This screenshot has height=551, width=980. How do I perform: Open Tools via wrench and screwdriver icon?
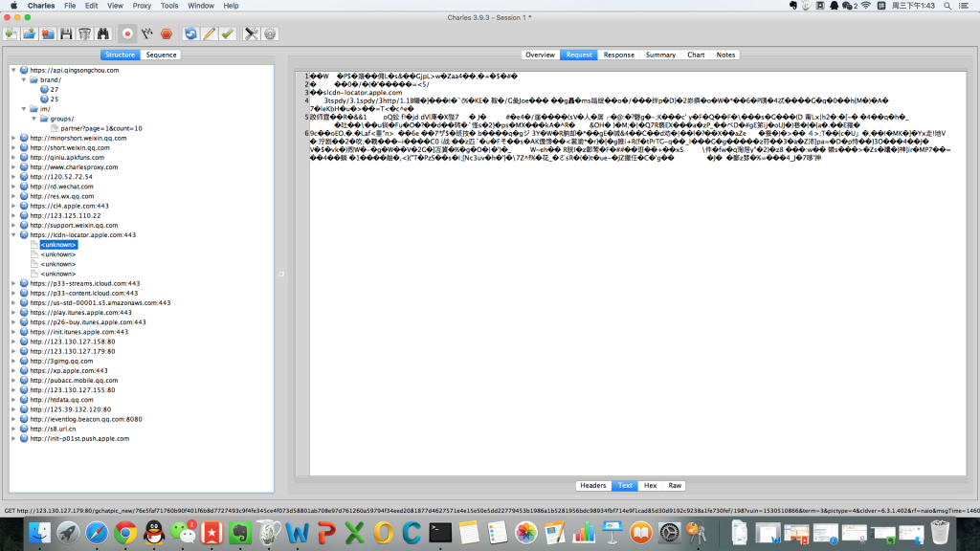coord(252,33)
